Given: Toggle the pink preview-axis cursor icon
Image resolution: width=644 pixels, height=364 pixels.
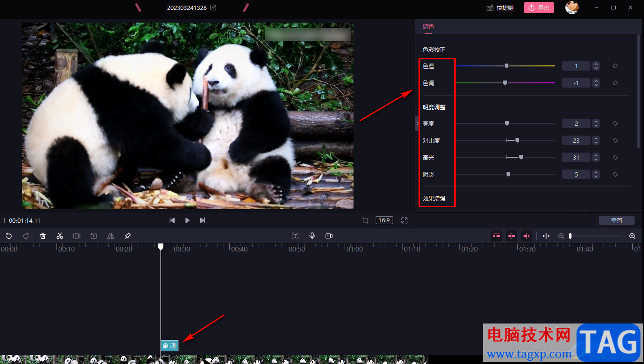Looking at the screenshot, I should coord(527,236).
